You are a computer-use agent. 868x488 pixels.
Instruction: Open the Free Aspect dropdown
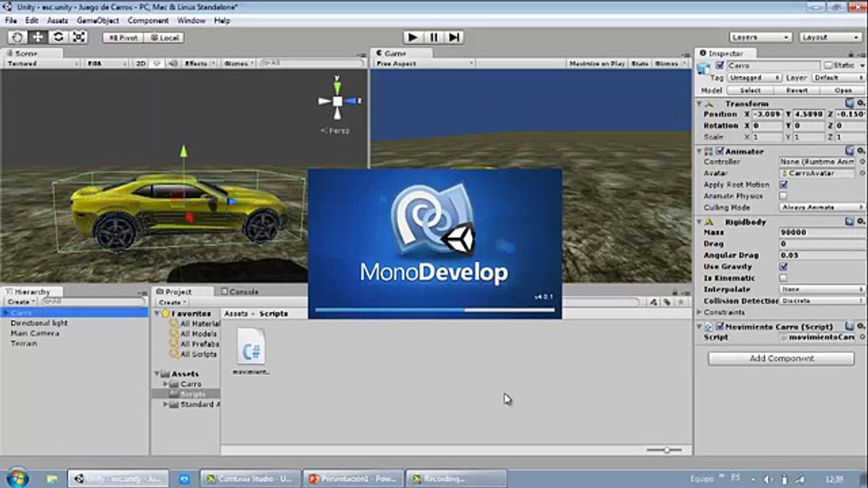(x=425, y=63)
